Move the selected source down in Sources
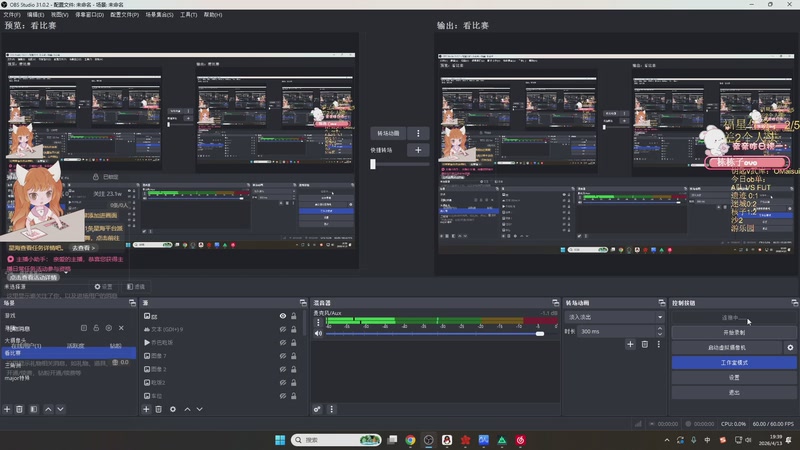This screenshot has height=450, width=800. pyautogui.click(x=199, y=409)
